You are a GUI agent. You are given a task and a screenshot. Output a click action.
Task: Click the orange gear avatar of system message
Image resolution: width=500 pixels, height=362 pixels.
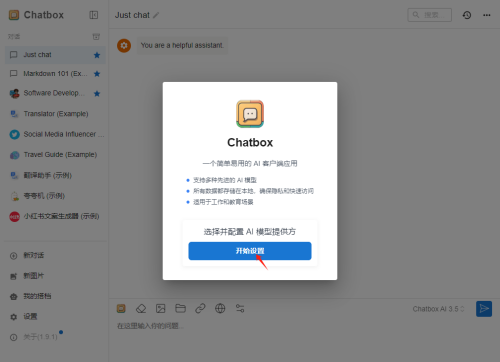coord(124,46)
